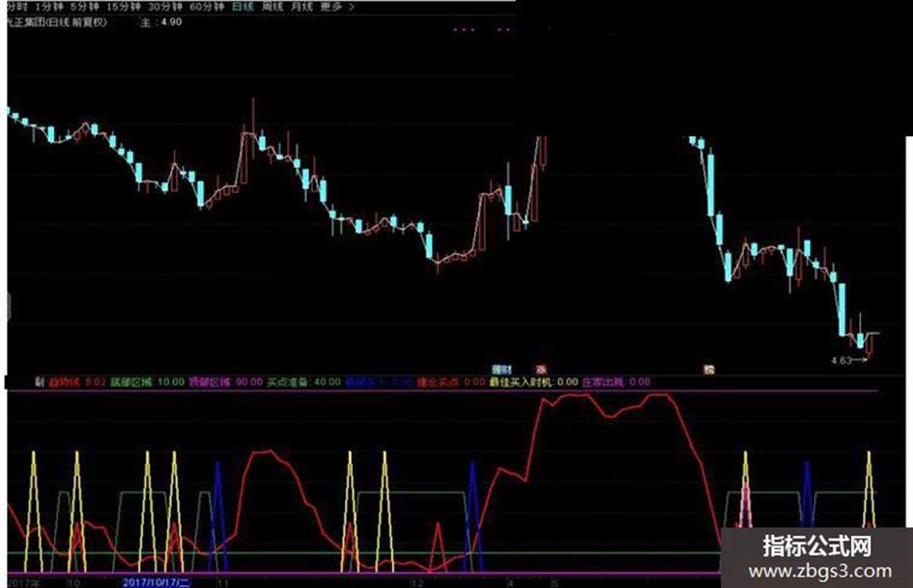
Task: Click the 趋势线 5.02 indicator label
Action: (x=77, y=382)
